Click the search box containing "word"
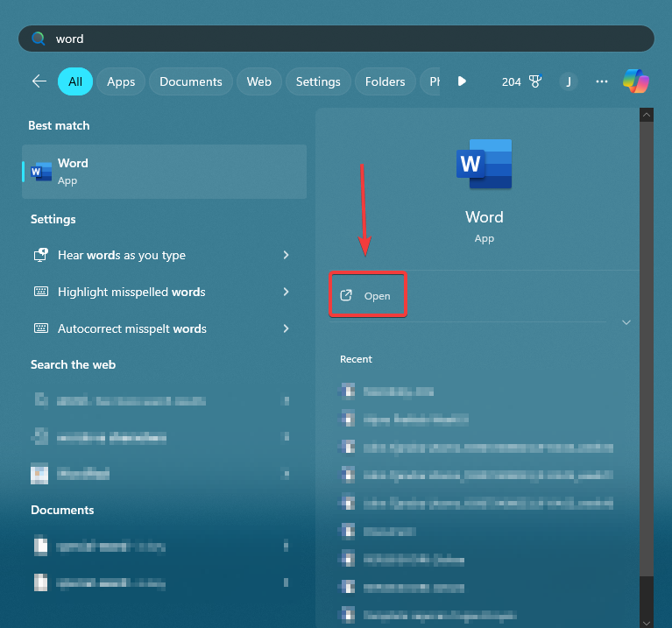The height and width of the screenshot is (628, 672). [336, 39]
